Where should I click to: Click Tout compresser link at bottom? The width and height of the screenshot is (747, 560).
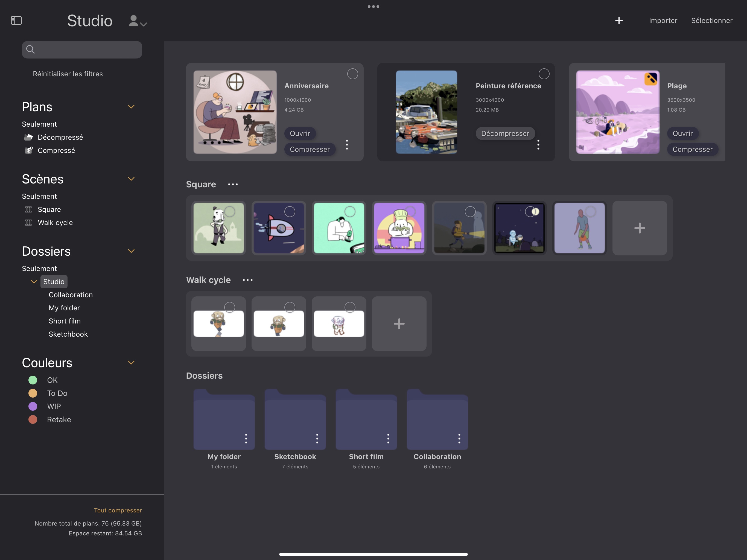(117, 510)
